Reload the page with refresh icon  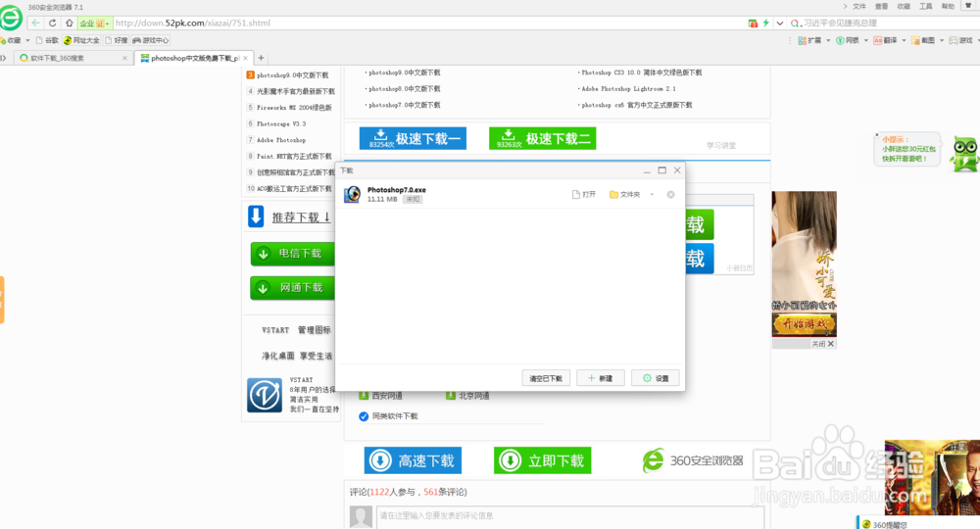coord(53,24)
